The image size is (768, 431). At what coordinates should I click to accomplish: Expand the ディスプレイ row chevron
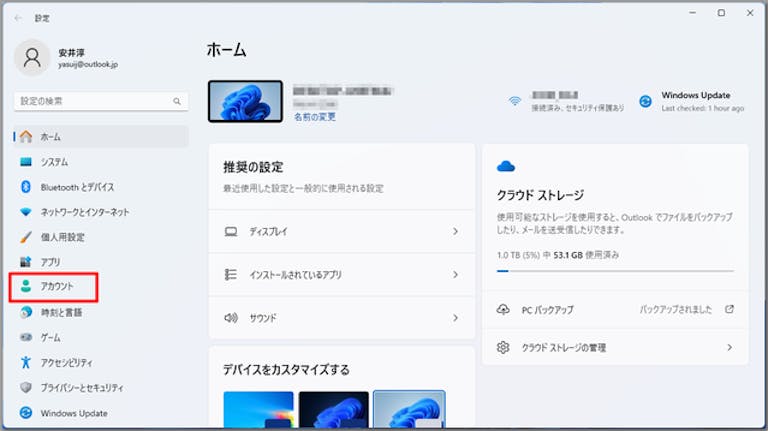456,231
